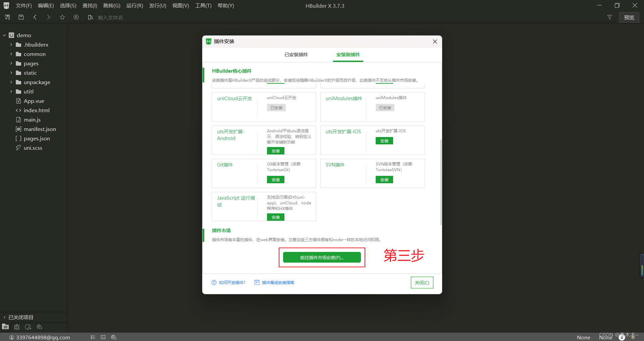Click the App.vue file icon
This screenshot has height=341, width=644.
18,101
